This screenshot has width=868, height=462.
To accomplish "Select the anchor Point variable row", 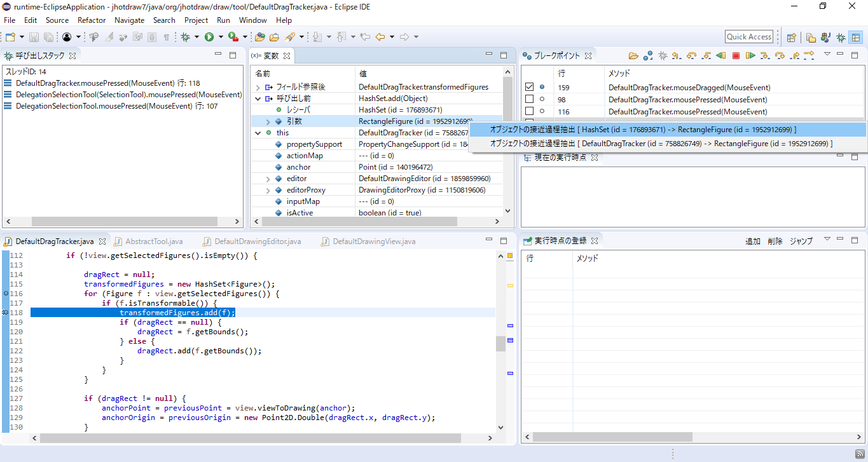I will click(x=378, y=167).
